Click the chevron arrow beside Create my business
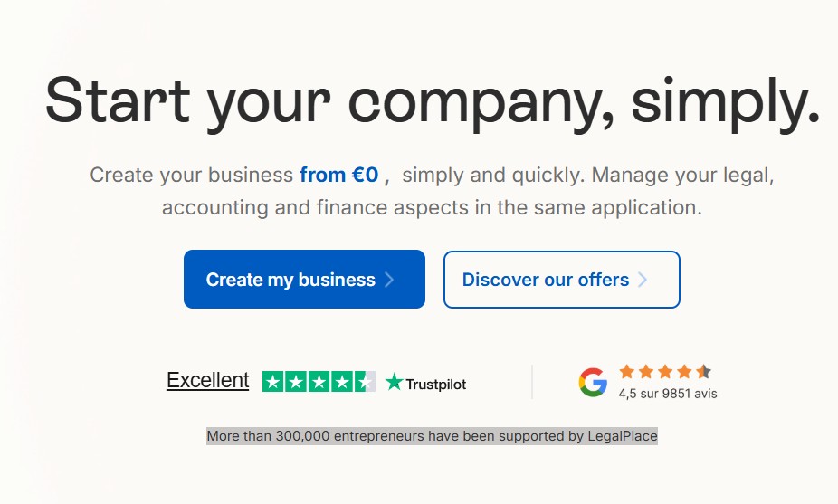The width and height of the screenshot is (838, 504). click(389, 280)
